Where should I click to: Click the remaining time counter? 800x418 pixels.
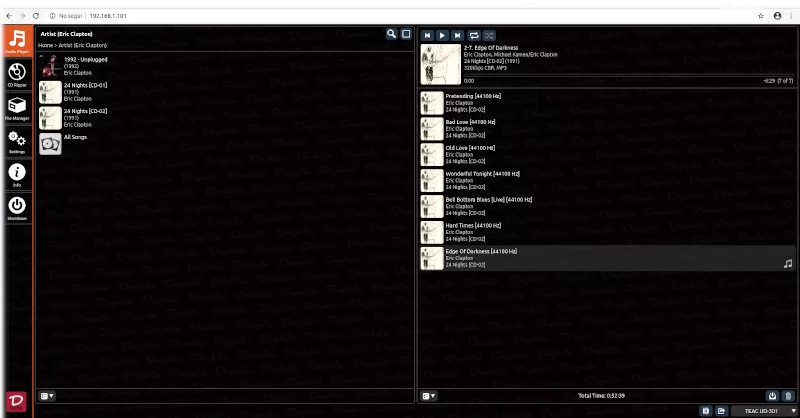click(769, 81)
